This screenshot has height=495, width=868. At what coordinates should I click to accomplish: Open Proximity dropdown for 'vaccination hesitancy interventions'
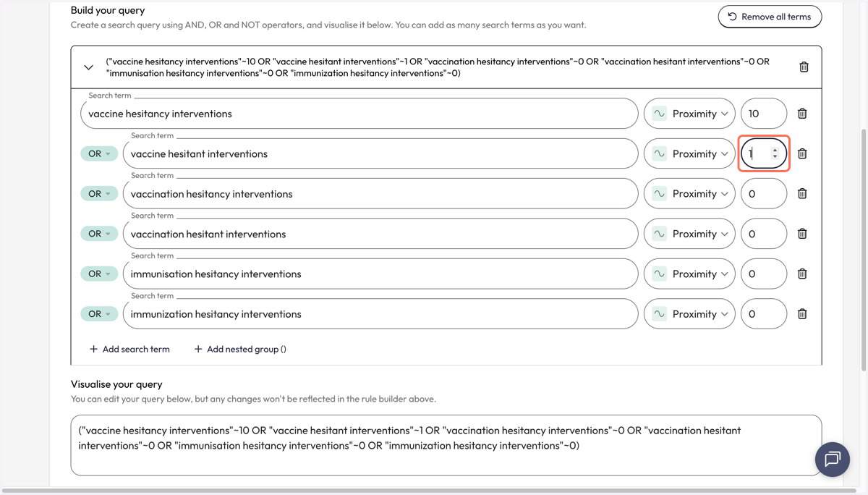click(x=689, y=194)
